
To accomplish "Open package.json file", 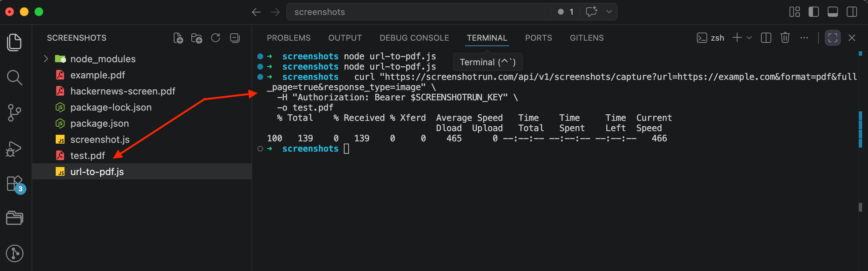I will point(141,123).
